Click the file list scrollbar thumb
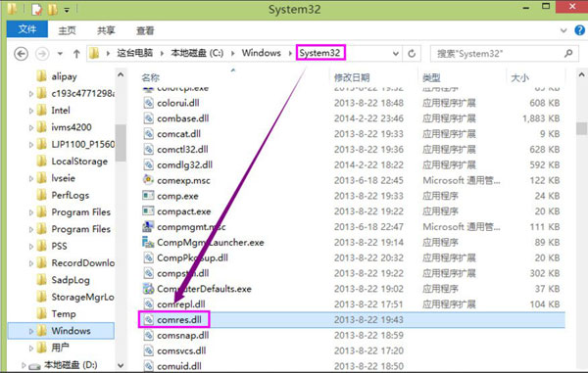The width and height of the screenshot is (588, 373). click(x=581, y=128)
